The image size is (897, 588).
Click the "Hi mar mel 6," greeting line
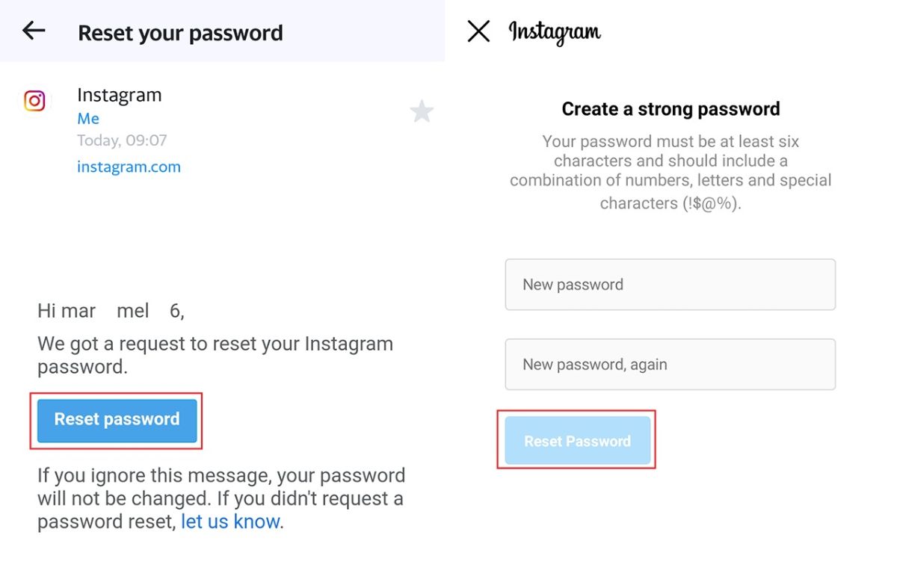pos(111,311)
